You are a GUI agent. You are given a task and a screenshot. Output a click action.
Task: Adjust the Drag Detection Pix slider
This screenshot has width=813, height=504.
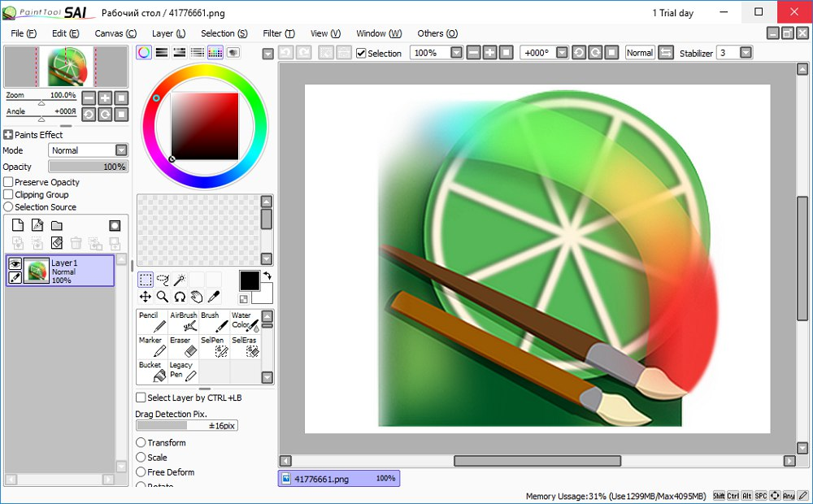pyautogui.click(x=187, y=426)
